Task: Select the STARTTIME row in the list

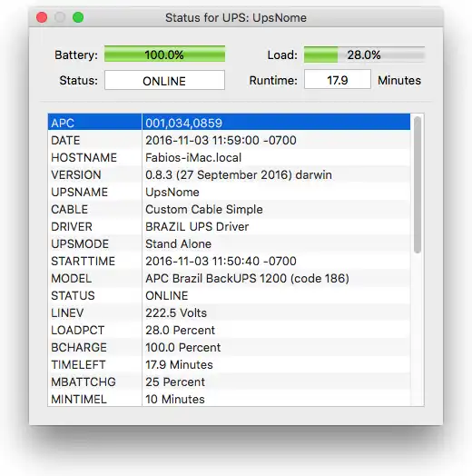Action: coord(229,261)
